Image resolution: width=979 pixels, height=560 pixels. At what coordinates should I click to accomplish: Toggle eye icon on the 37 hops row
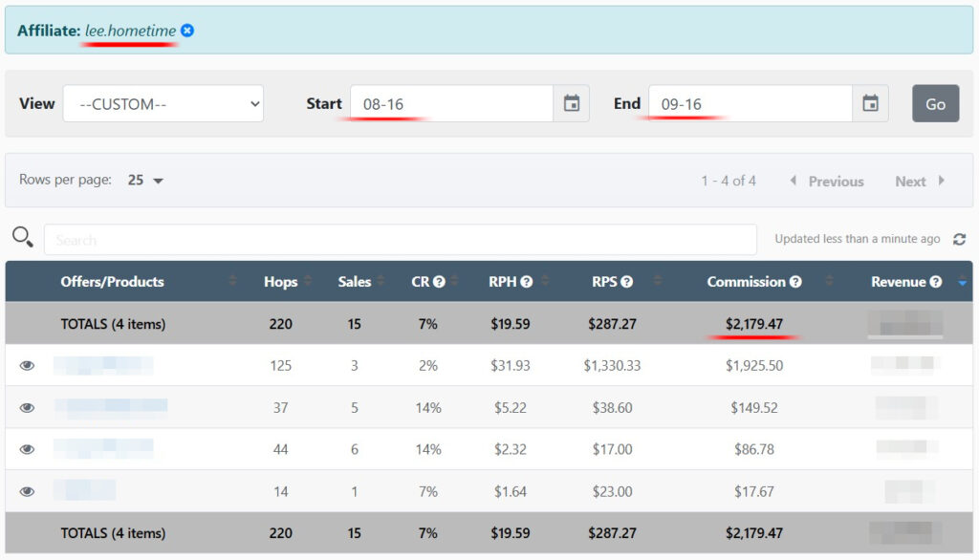27,407
